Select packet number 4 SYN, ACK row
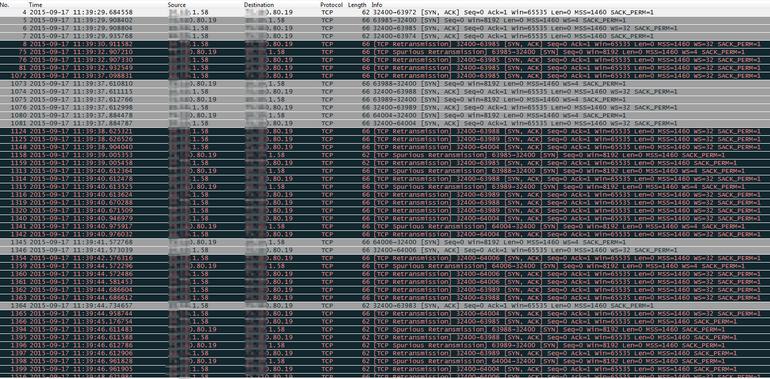The height and width of the screenshot is (379, 770). point(385,12)
